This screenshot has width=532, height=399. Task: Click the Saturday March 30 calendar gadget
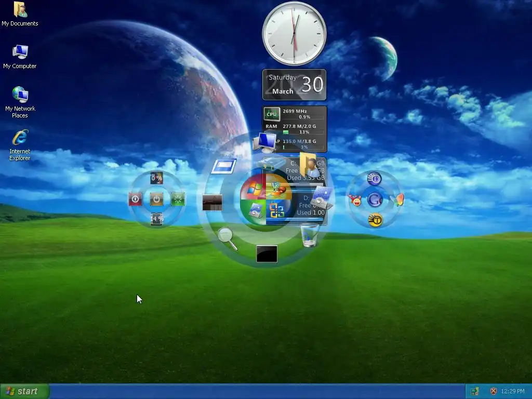tap(294, 85)
